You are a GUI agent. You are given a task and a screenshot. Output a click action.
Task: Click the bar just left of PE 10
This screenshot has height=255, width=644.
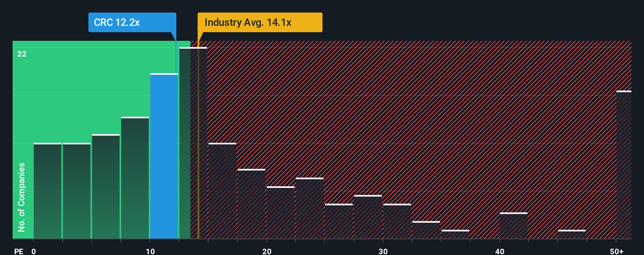coord(135,178)
